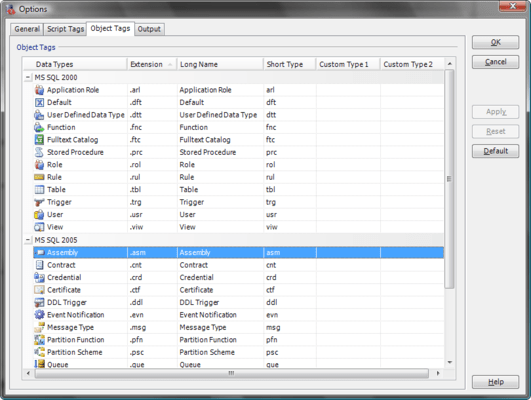Select the 'trg' short type cell
531x400 pixels.
pyautogui.click(x=290, y=202)
